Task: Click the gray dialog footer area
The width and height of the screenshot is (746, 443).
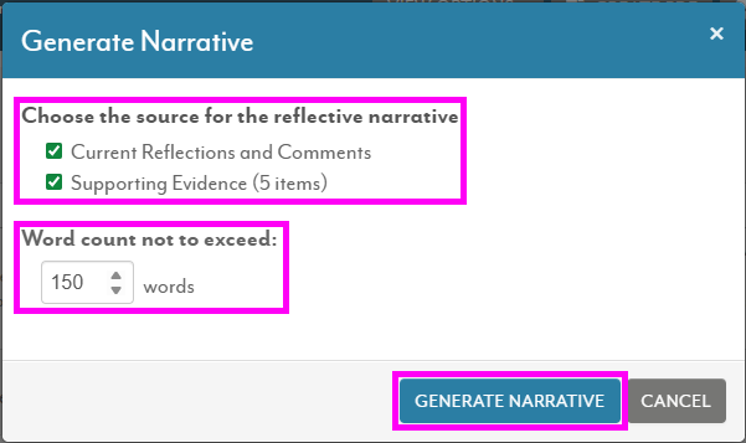Action: coord(200,401)
